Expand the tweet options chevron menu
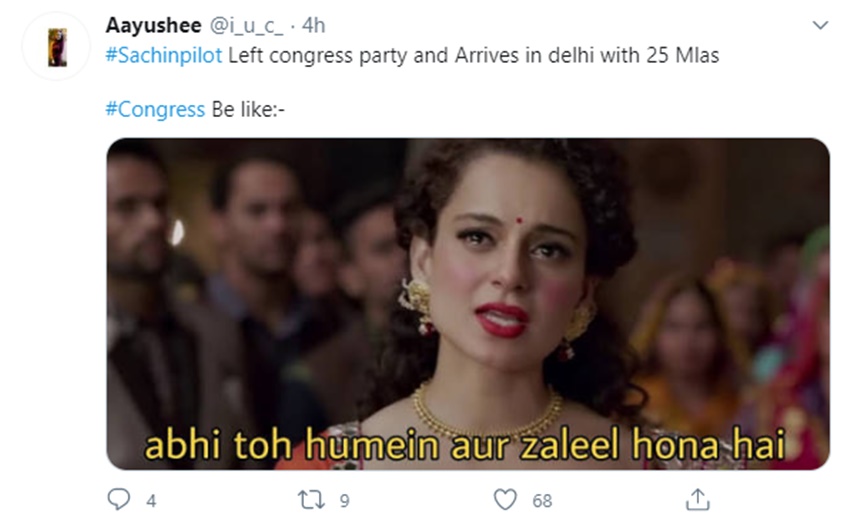Viewport: 850px width, 523px height. point(820,25)
